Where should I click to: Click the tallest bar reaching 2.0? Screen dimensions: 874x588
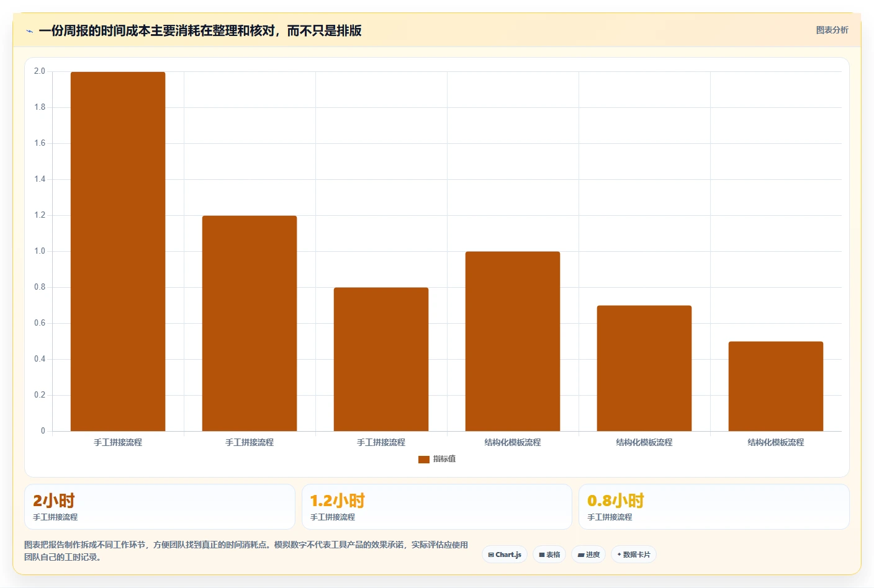click(118, 251)
